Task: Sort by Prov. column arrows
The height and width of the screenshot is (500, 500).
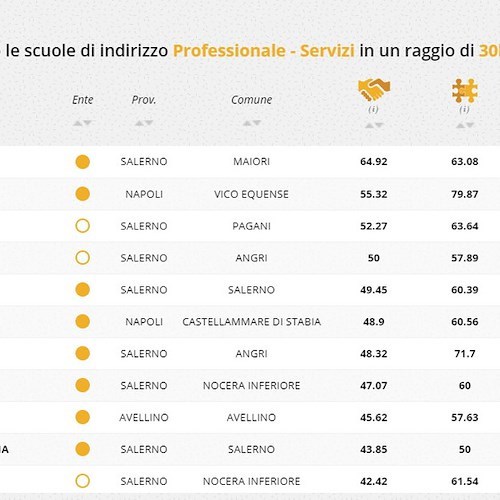Action: [x=144, y=123]
